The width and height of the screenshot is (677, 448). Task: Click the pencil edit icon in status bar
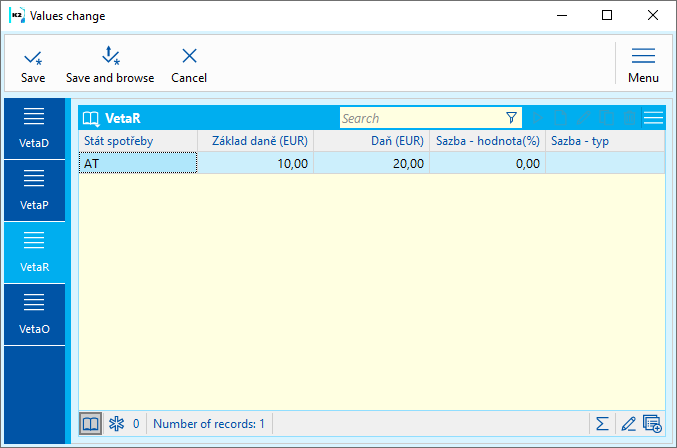pos(628,424)
